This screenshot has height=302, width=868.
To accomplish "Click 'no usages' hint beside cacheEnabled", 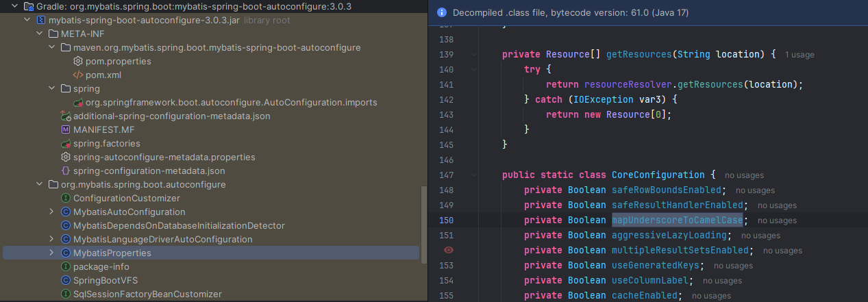I will point(711,296).
